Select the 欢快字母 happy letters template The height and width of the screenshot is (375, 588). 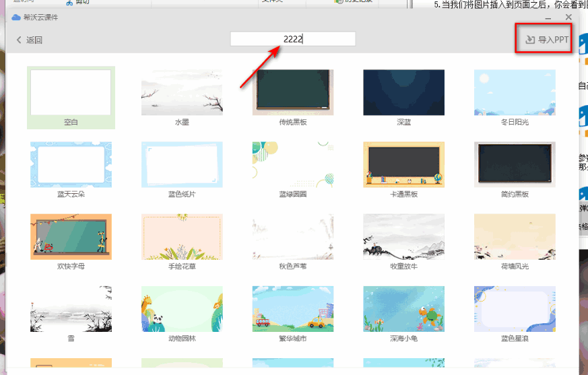click(71, 237)
